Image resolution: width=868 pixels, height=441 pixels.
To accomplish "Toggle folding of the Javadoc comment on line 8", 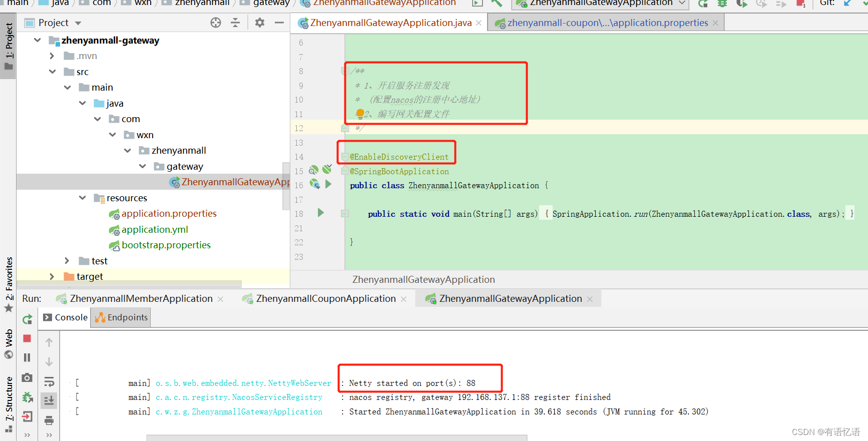I will [x=344, y=71].
